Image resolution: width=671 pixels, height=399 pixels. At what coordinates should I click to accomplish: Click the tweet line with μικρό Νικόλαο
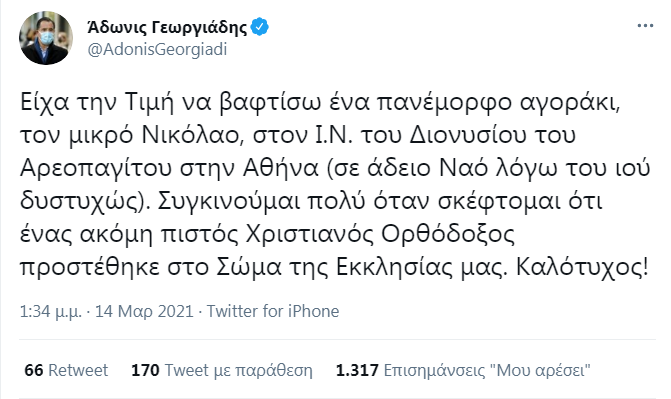[x=297, y=135]
